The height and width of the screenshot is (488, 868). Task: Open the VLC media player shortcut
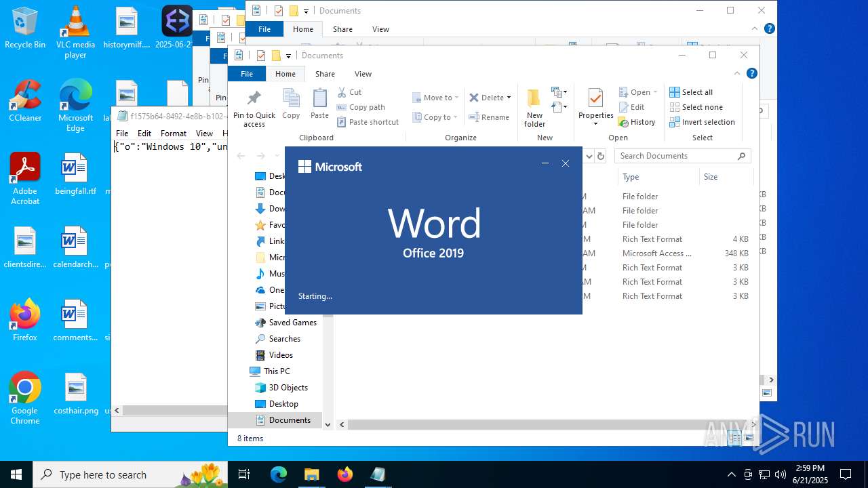75,33
